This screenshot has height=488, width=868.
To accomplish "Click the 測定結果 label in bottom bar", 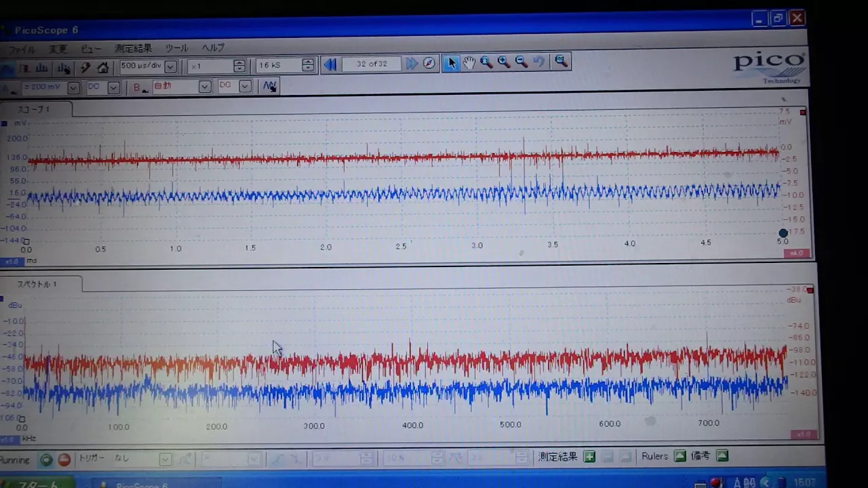I will click(557, 457).
